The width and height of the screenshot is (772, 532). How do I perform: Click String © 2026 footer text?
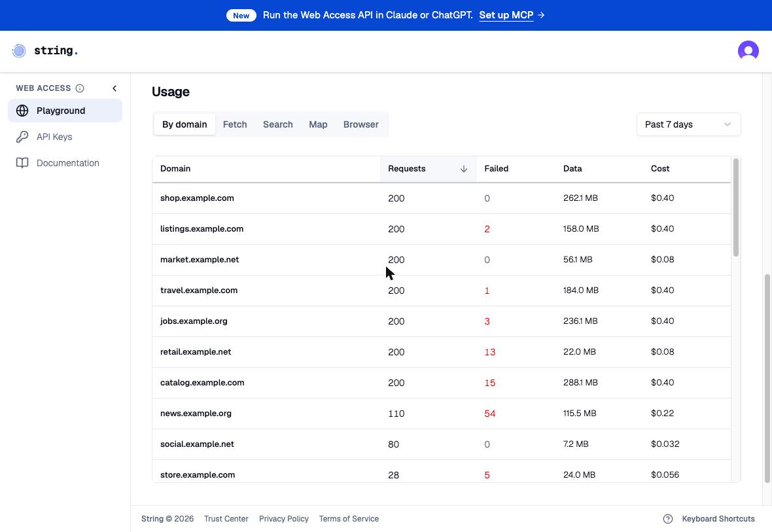click(x=167, y=519)
